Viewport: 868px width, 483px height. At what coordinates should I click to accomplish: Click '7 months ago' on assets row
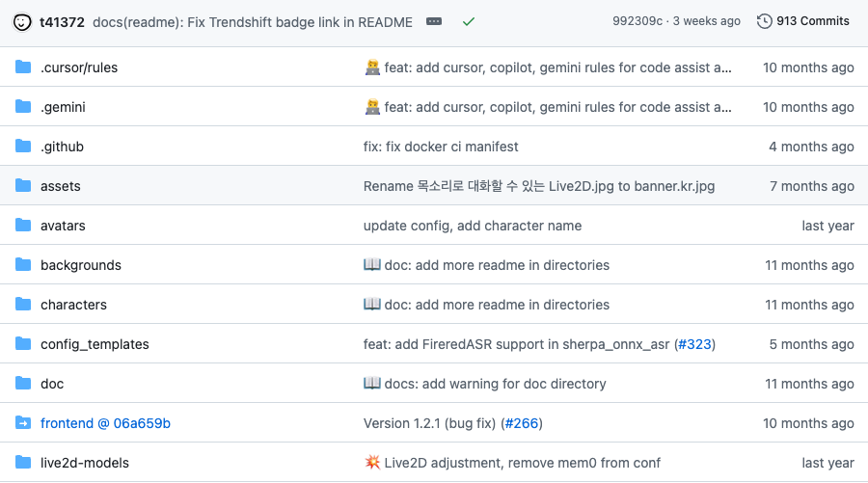point(811,186)
